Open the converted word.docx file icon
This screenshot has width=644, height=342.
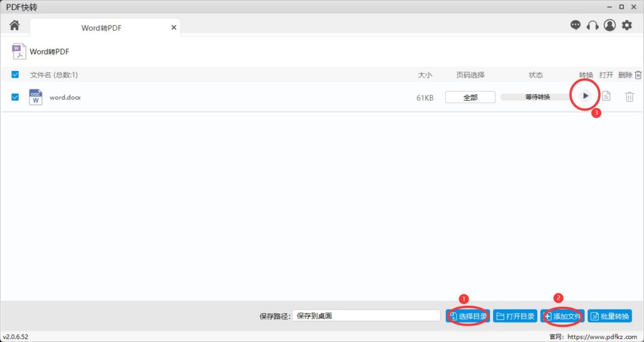[606, 96]
